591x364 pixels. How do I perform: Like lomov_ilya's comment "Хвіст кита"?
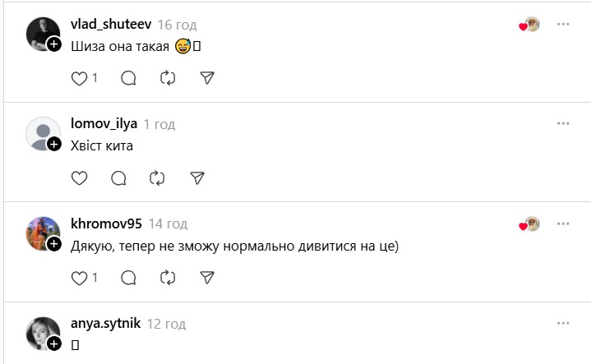[x=80, y=177]
